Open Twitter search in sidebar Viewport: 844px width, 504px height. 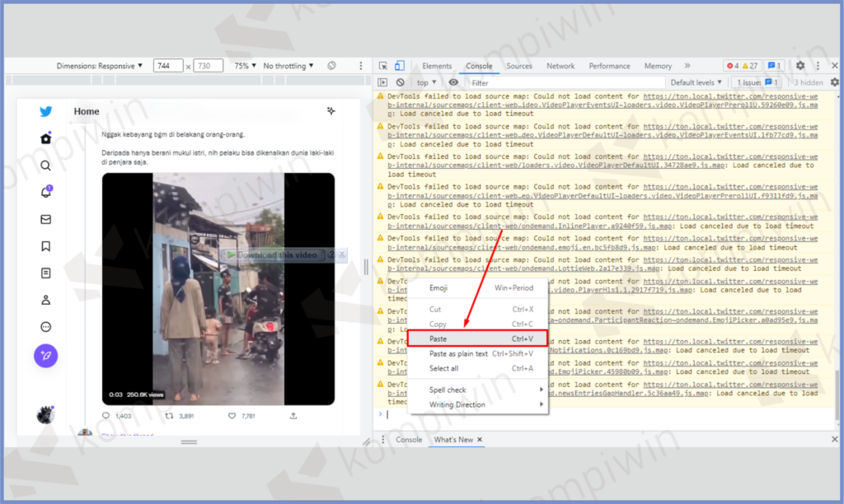click(x=46, y=166)
